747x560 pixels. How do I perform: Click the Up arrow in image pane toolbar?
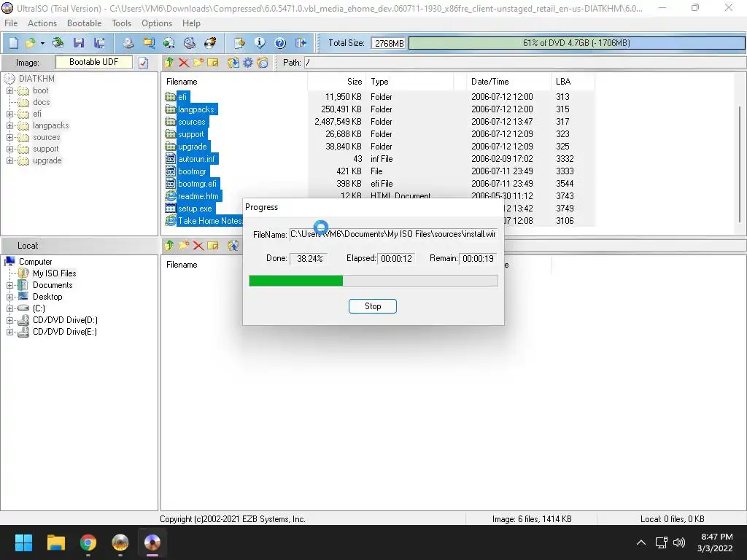pos(169,63)
